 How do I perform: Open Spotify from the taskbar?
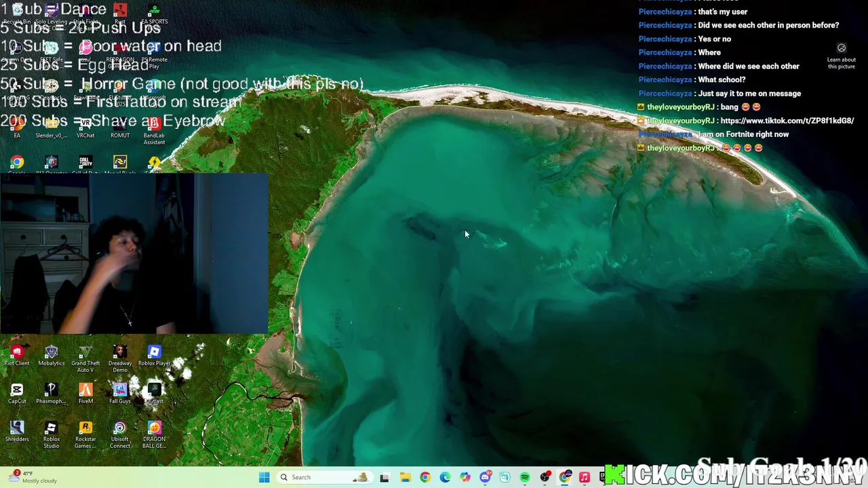[525, 477]
